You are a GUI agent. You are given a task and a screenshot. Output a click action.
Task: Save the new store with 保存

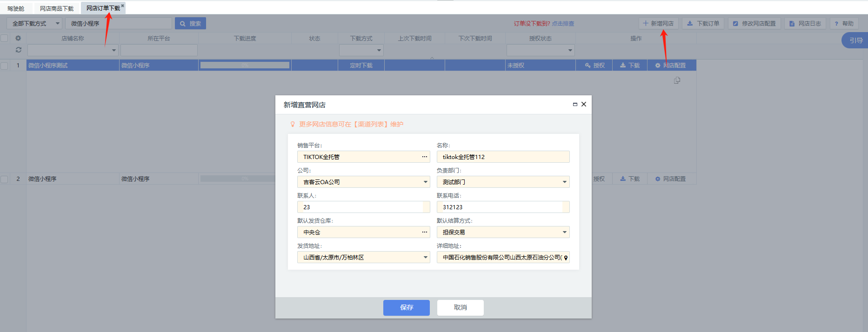[407, 307]
